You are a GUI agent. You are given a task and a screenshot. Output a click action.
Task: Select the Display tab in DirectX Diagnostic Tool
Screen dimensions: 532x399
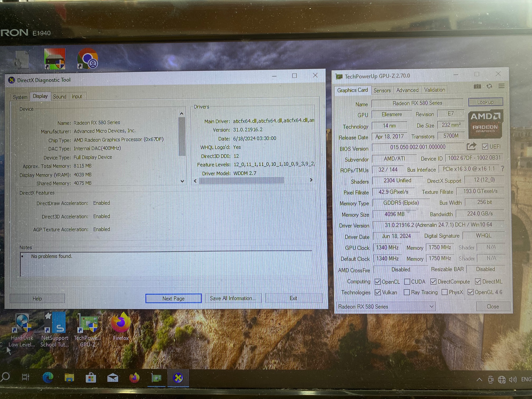click(x=40, y=96)
